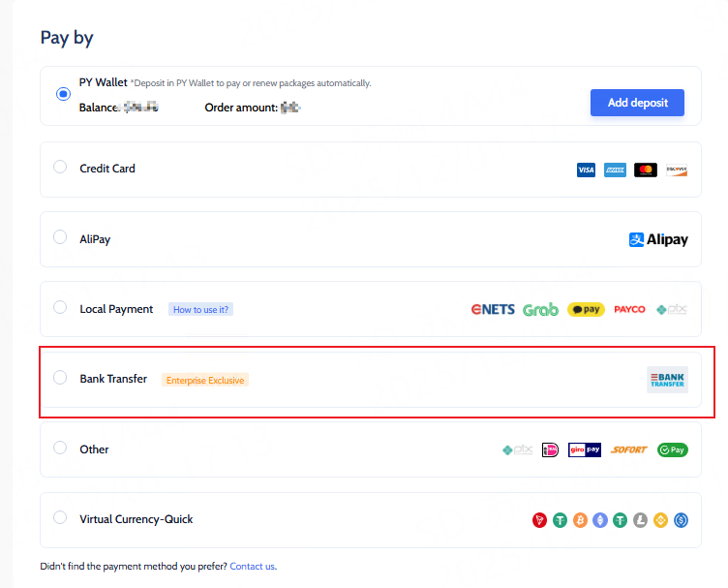Screen dimensions: 728x588
Task: Click the Tether icon beside the Tron icon
Action: point(560,520)
